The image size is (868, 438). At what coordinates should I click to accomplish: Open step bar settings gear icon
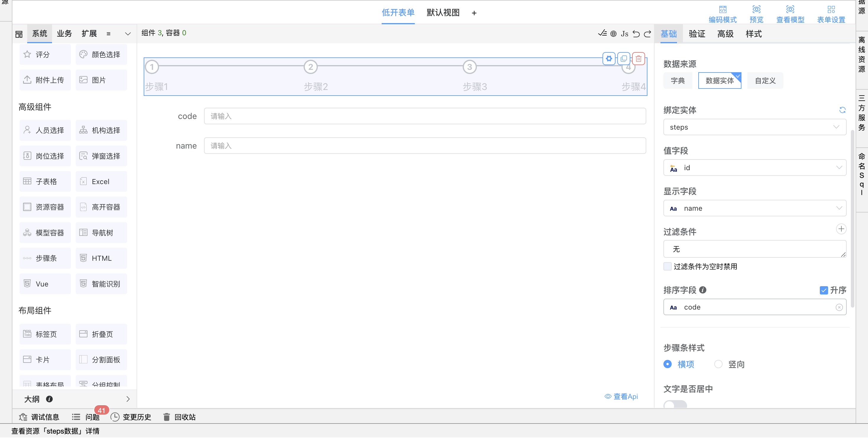[x=609, y=59]
